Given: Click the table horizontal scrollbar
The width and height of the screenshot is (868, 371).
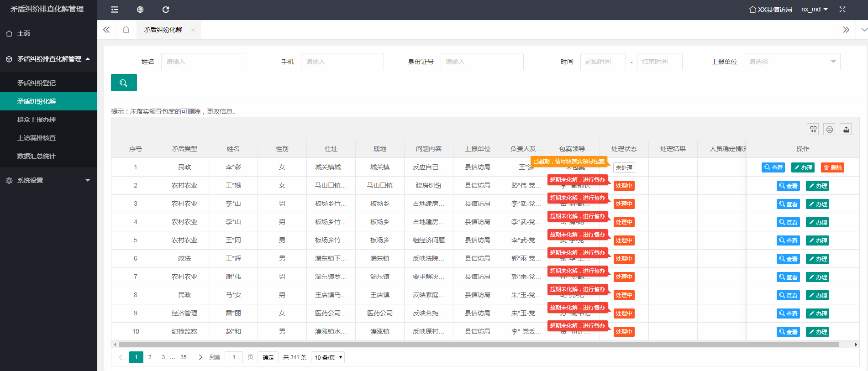Looking at the screenshot, I should point(478,345).
